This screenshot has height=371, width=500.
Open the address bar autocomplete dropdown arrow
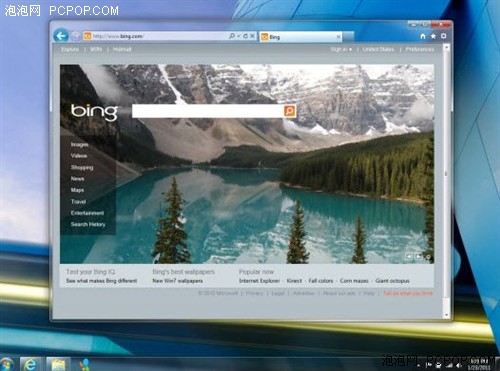click(239, 36)
